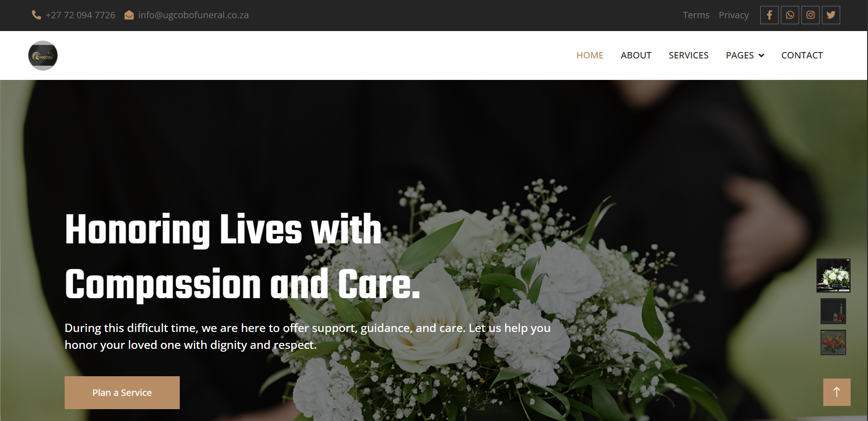Open the Privacy link

point(733,15)
